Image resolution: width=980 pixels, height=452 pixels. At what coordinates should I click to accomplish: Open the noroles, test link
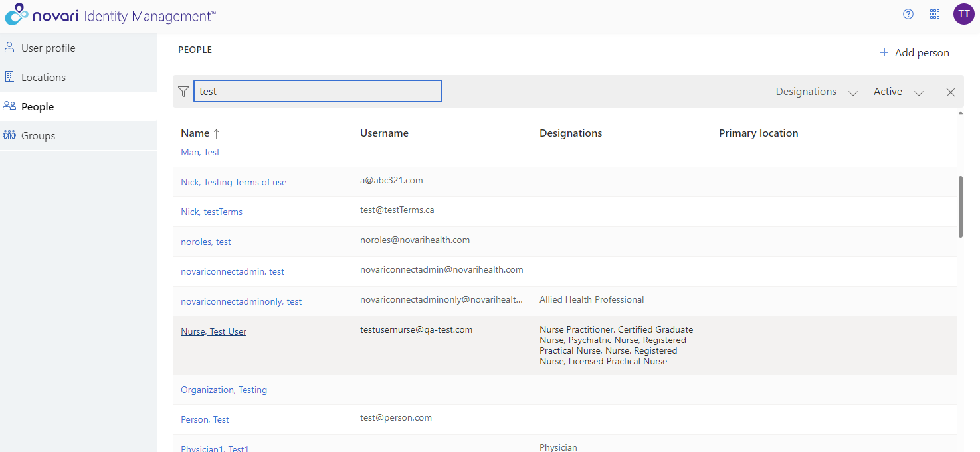click(x=206, y=242)
